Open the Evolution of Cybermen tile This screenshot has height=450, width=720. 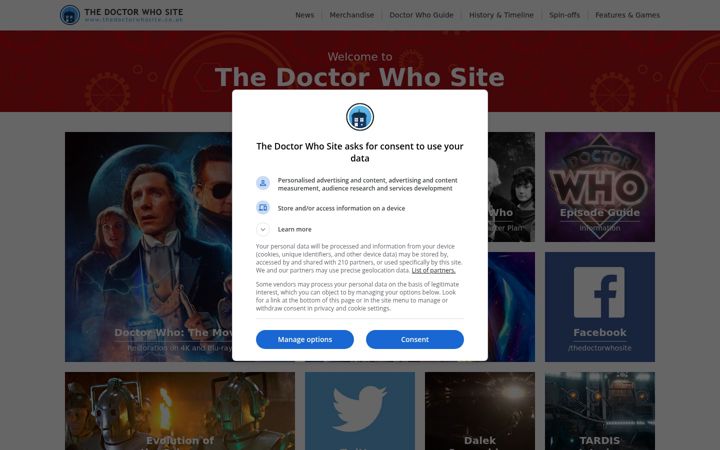[180, 411]
